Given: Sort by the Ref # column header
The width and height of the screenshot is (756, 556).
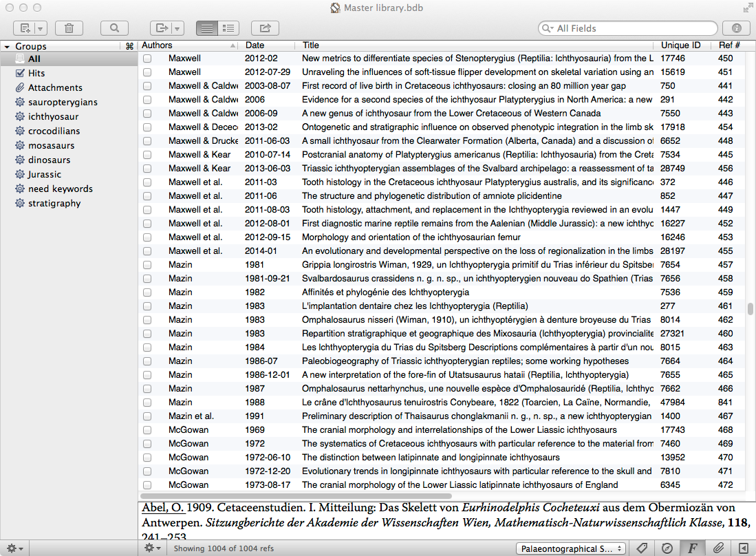Looking at the screenshot, I should (x=728, y=45).
